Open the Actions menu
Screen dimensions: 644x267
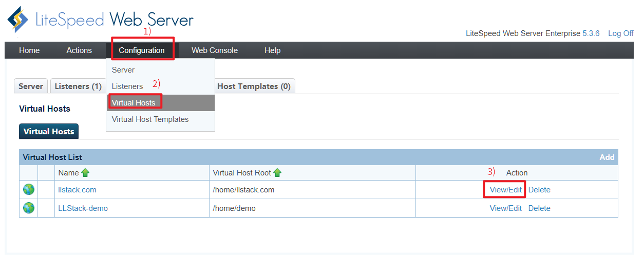pyautogui.click(x=79, y=50)
